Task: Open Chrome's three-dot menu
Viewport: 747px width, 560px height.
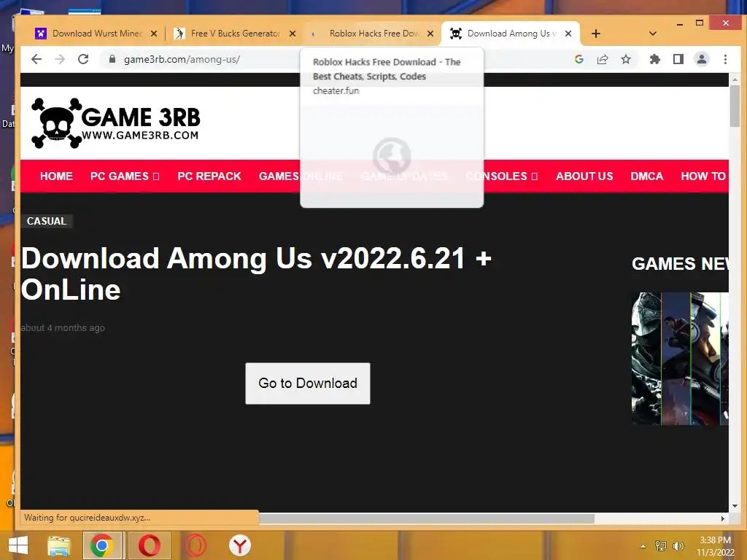Action: 725,59
